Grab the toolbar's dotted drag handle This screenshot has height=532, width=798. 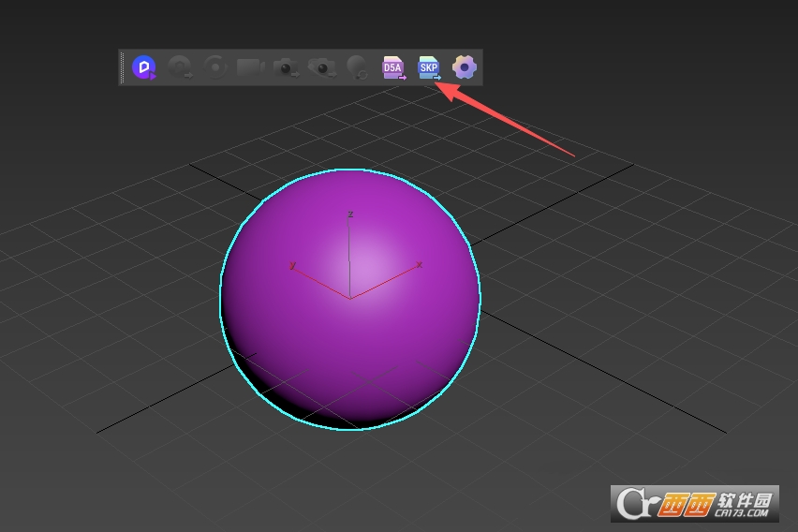[x=122, y=67]
